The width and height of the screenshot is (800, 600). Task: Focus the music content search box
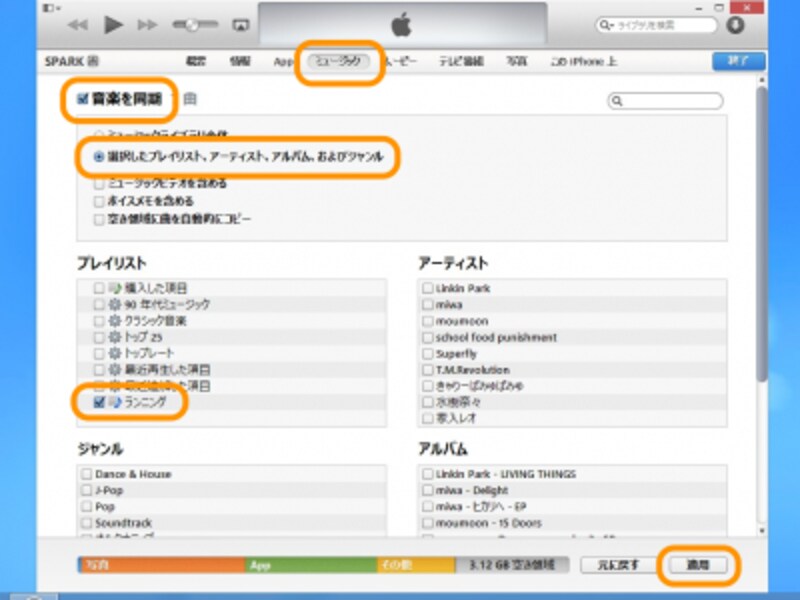click(665, 101)
